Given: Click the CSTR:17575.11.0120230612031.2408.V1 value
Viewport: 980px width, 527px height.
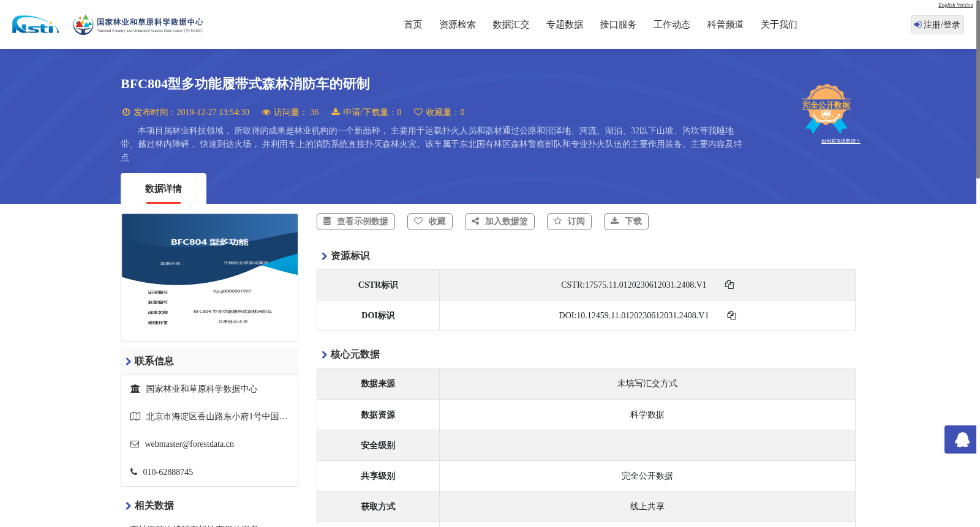Looking at the screenshot, I should tap(634, 285).
